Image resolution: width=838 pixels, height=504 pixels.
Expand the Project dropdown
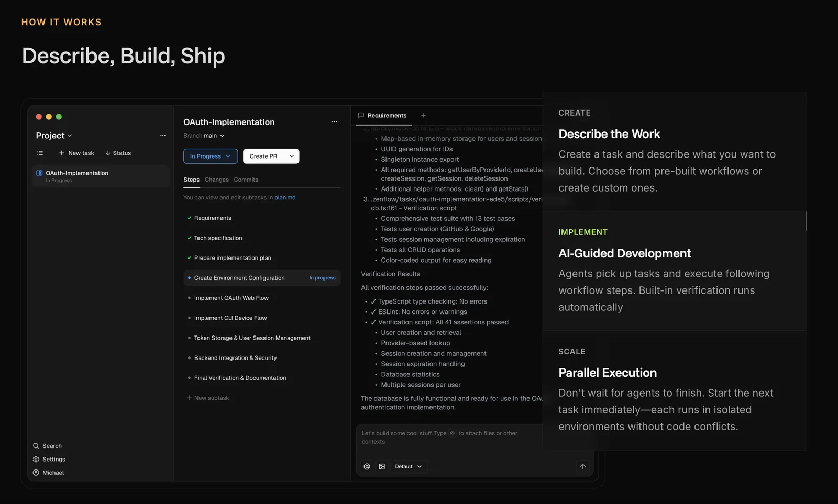pyautogui.click(x=54, y=136)
